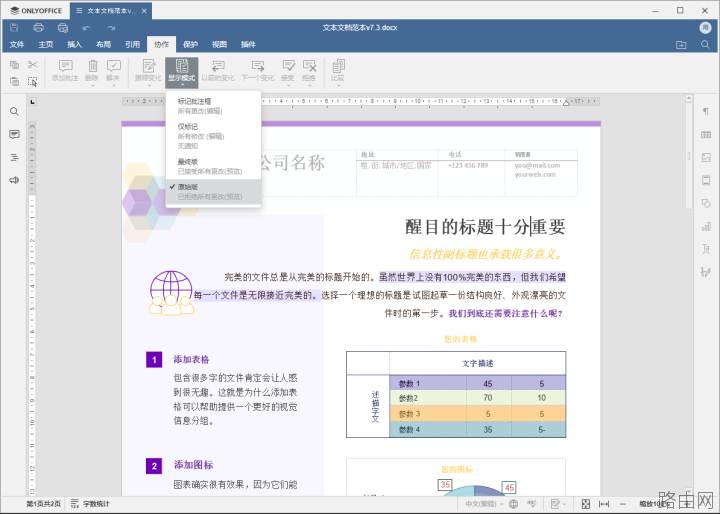Collapse the Display Mode dropdown button
720x514 pixels.
tap(182, 72)
